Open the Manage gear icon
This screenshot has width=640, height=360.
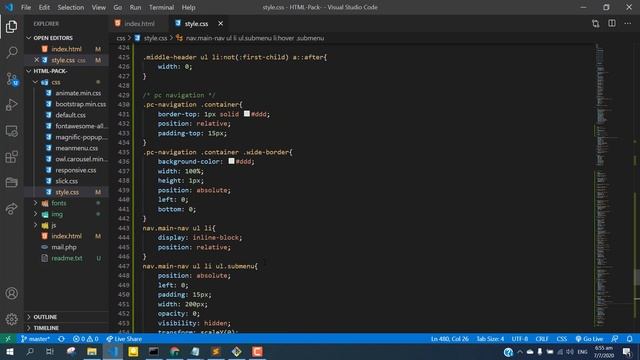click(x=11, y=319)
